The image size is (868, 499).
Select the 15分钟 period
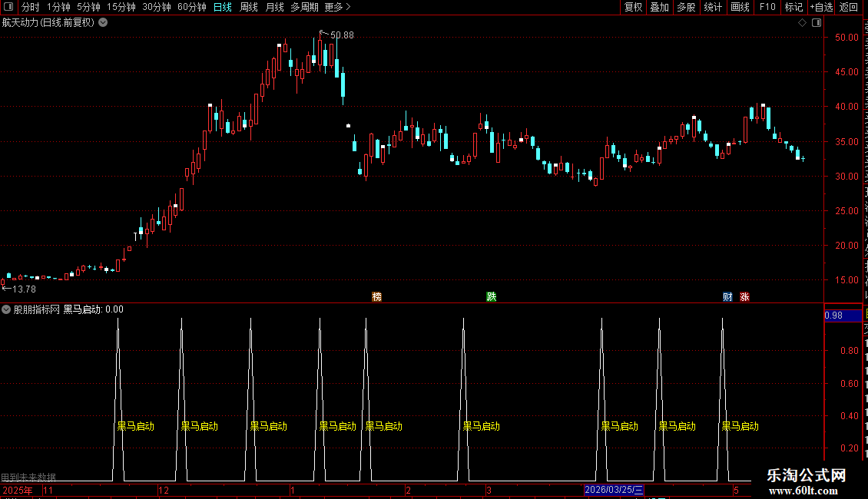pyautogui.click(x=121, y=7)
